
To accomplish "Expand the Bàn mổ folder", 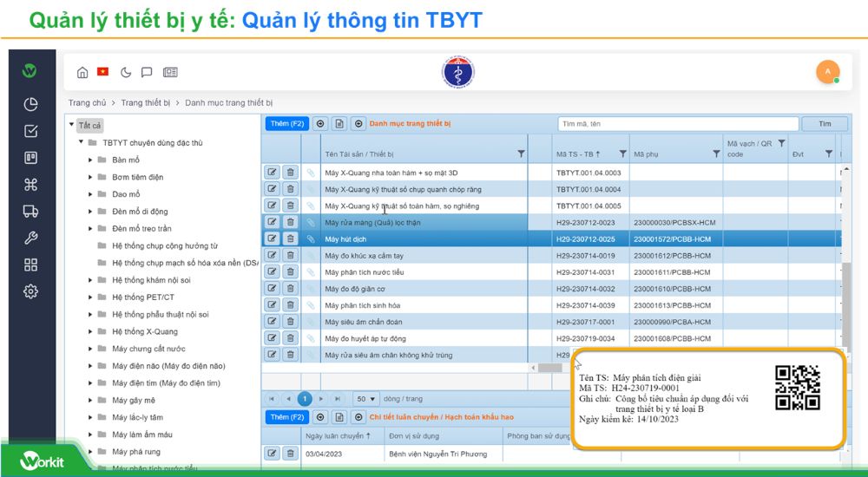I will (x=90, y=160).
